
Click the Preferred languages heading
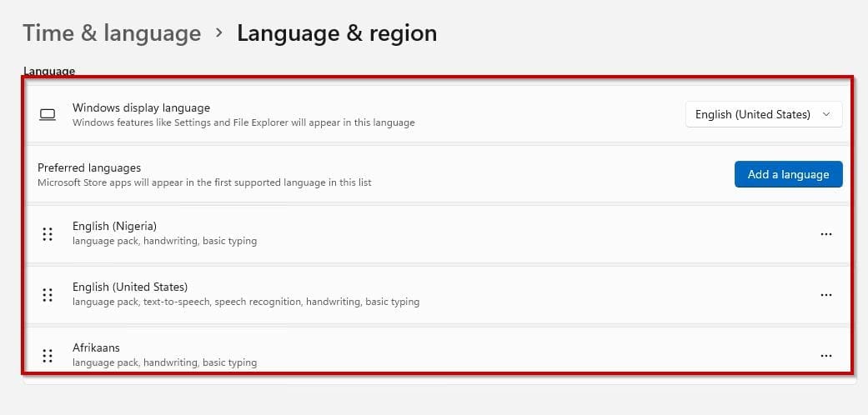(89, 167)
